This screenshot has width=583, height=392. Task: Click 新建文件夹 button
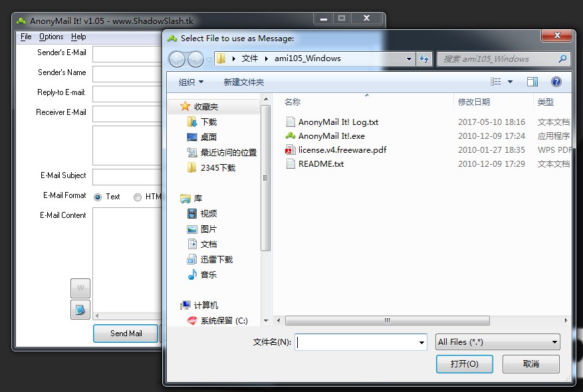click(x=244, y=82)
